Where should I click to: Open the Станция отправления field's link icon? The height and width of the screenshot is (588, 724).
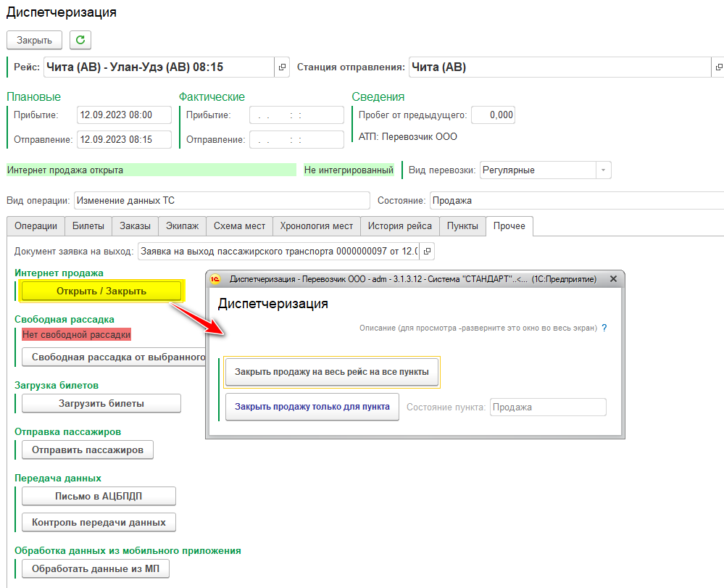(x=717, y=67)
